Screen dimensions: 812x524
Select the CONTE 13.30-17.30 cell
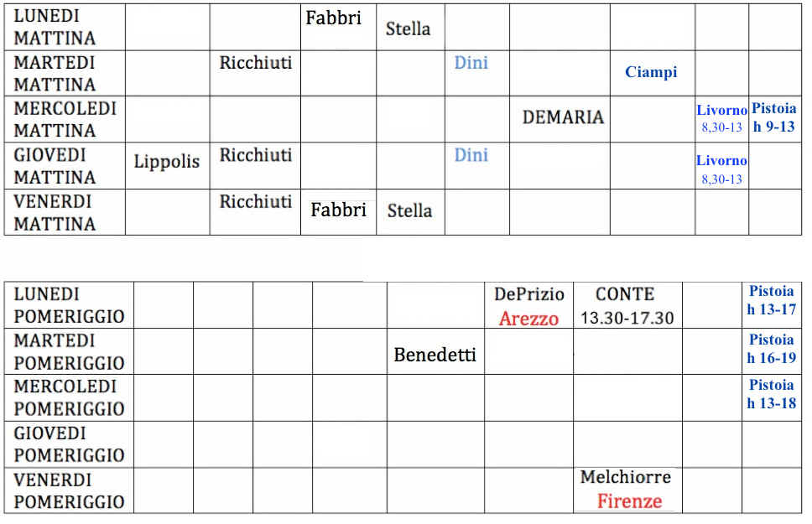tap(625, 306)
